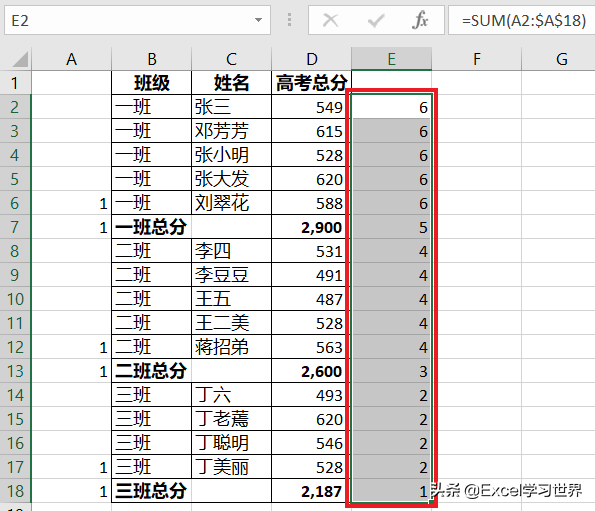Click the name cell 张小明

[x=231, y=155]
